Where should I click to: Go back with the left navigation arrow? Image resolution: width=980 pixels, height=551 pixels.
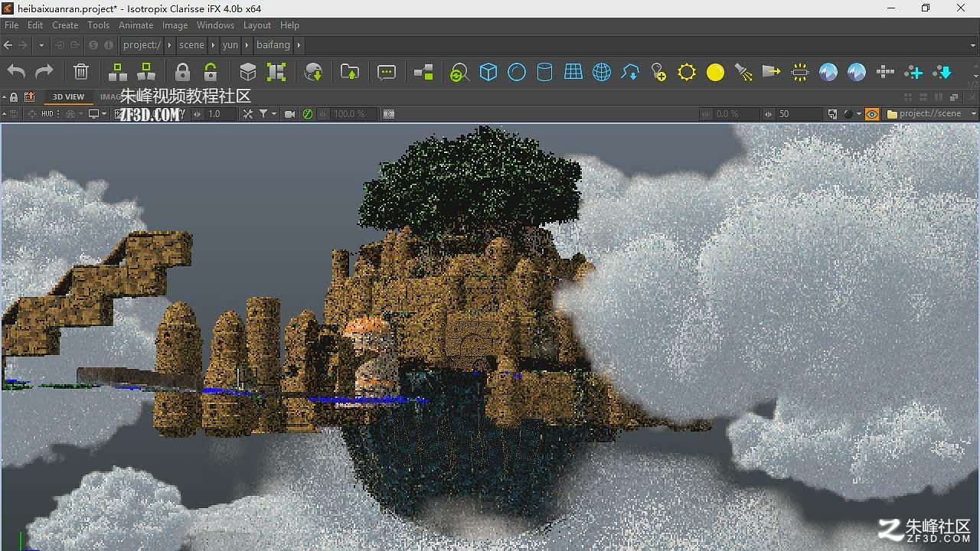(x=8, y=45)
